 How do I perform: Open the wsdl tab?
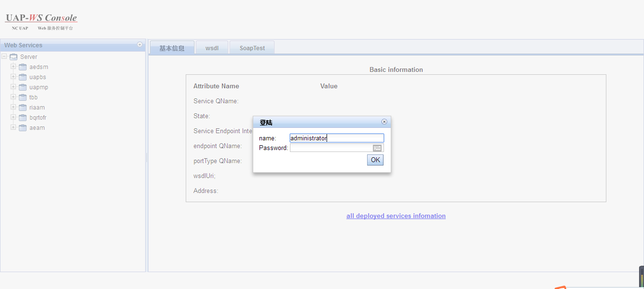[x=212, y=48]
